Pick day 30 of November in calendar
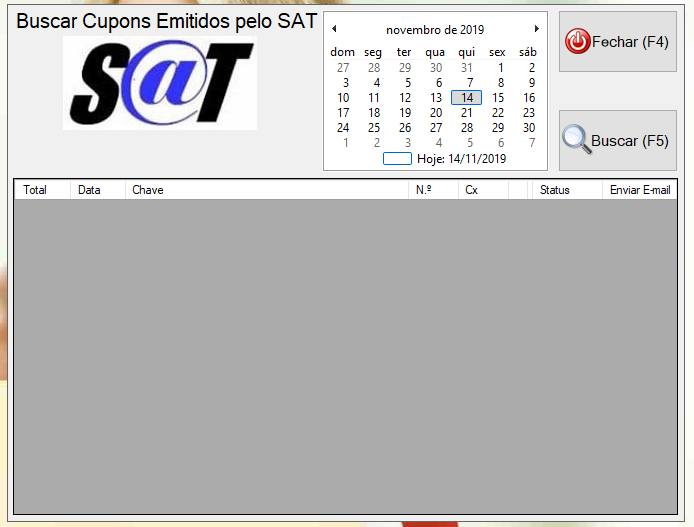Image resolution: width=694 pixels, height=527 pixels. point(529,128)
